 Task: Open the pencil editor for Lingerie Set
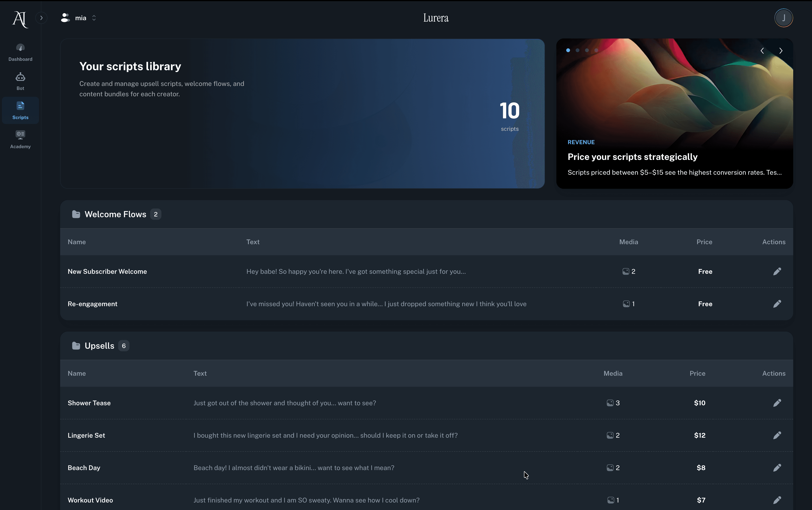[777, 435]
